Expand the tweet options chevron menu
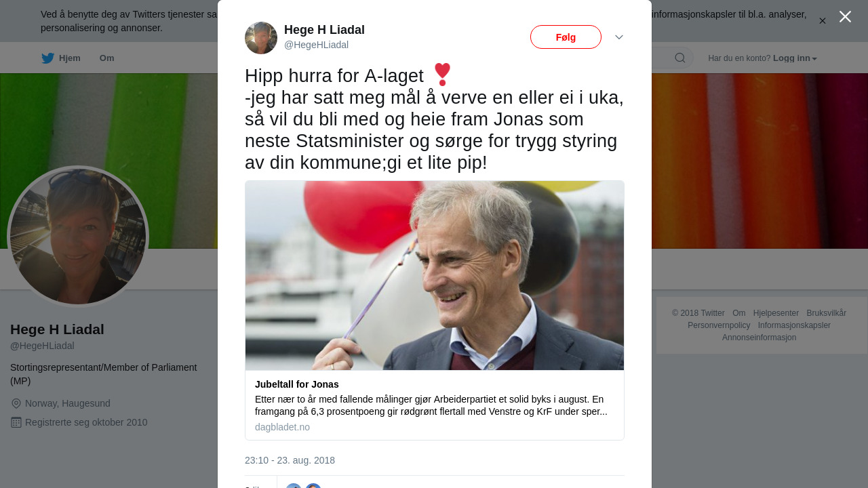 click(619, 37)
